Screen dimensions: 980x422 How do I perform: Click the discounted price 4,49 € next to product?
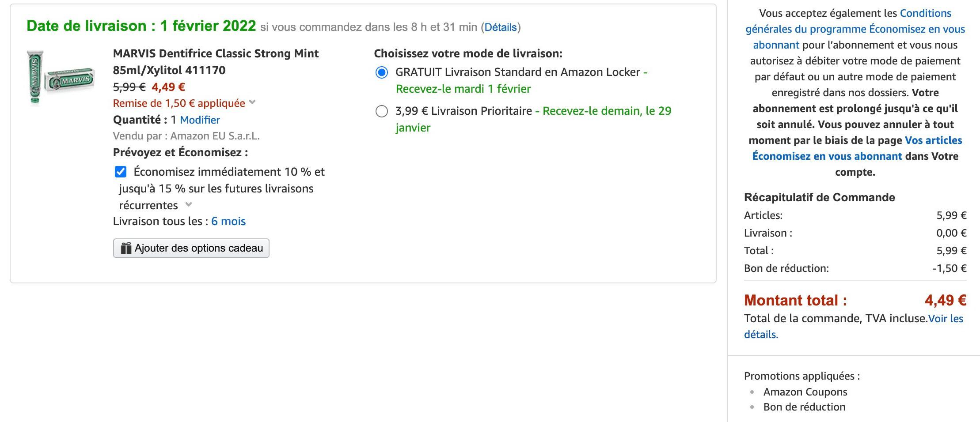(x=168, y=87)
